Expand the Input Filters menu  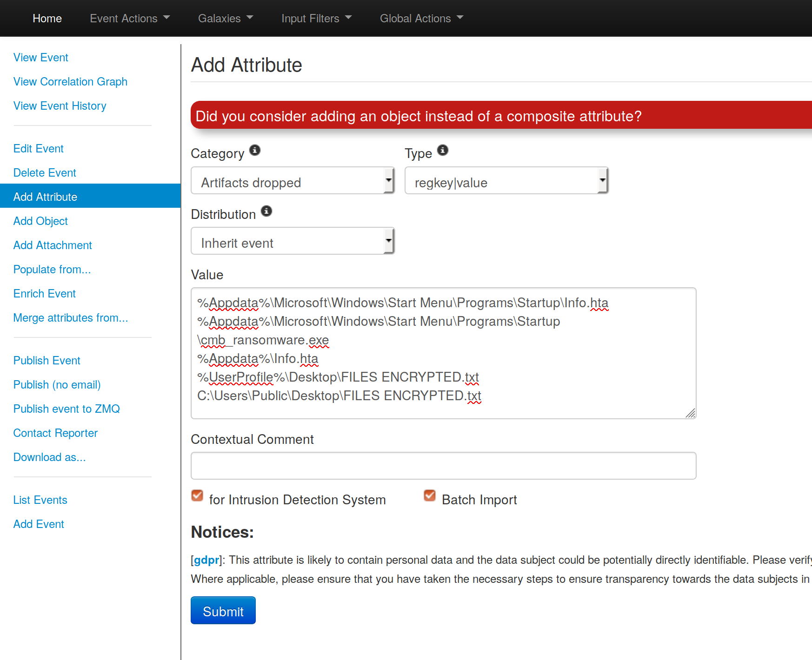coord(316,19)
